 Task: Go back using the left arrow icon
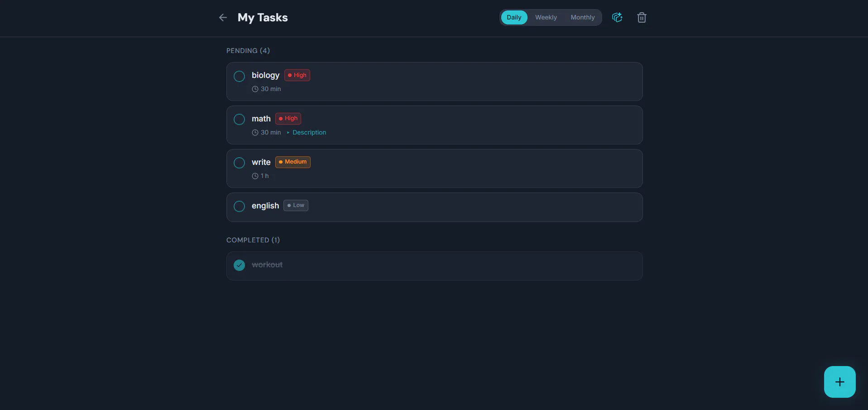(x=223, y=18)
